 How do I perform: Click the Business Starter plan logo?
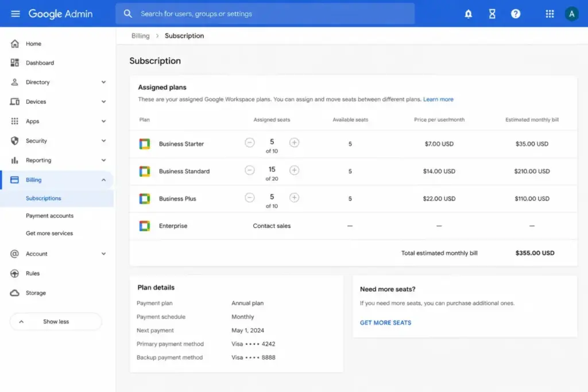144,143
